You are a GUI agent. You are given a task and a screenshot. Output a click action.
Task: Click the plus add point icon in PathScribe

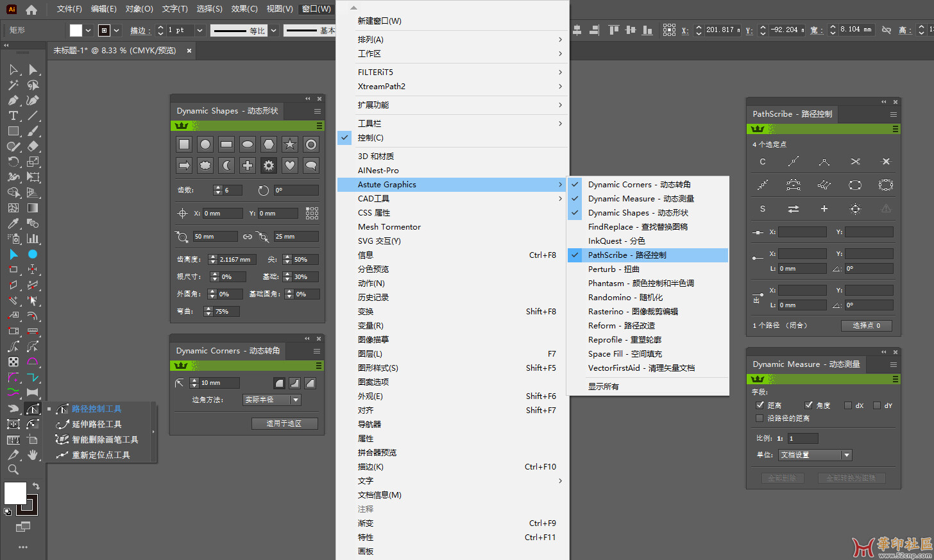pos(824,208)
